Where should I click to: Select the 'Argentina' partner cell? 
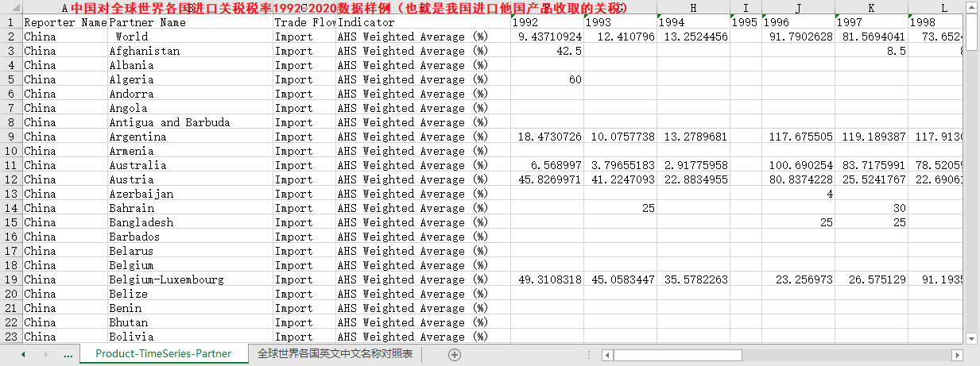tap(191, 137)
